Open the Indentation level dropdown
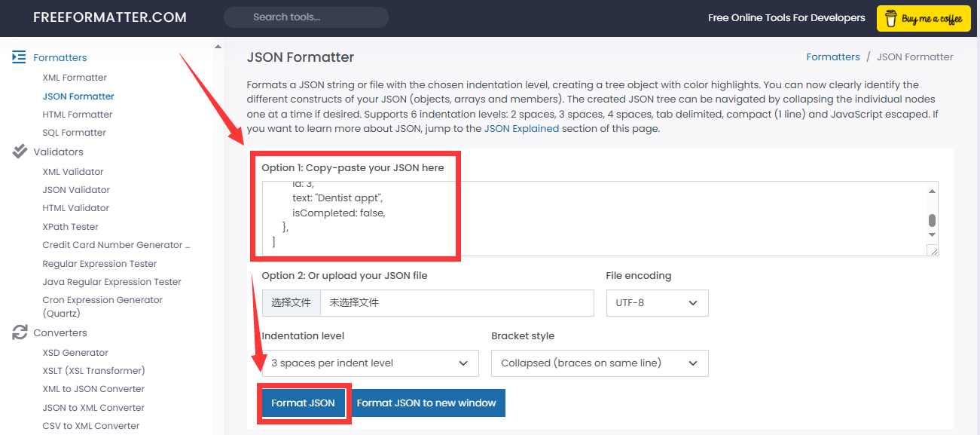This screenshot has height=435, width=980. click(370, 363)
